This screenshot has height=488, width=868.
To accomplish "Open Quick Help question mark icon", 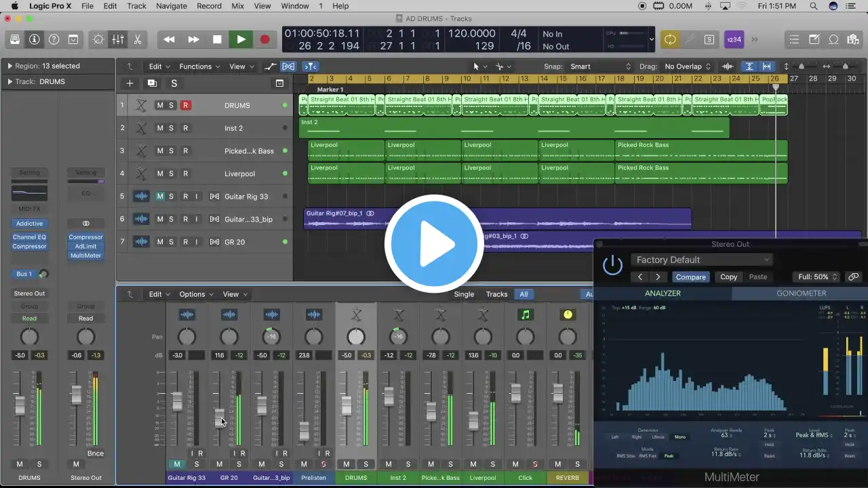I will point(54,39).
